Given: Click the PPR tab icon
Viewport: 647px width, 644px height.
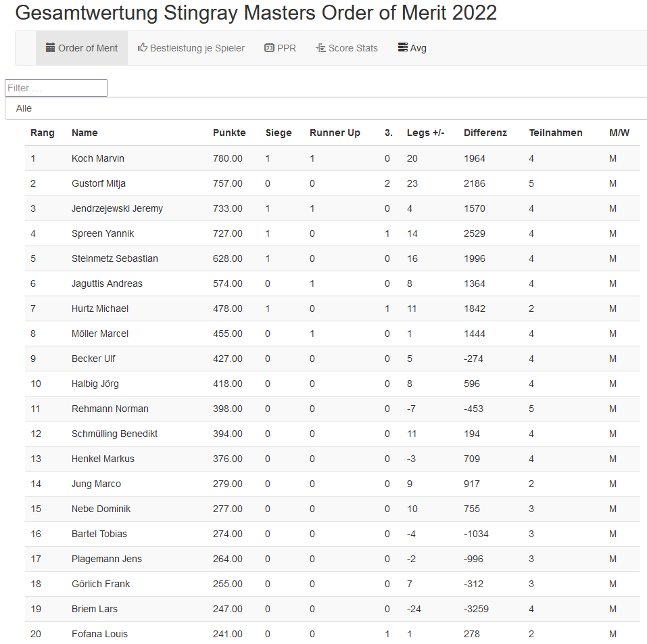Looking at the screenshot, I should click(x=269, y=48).
